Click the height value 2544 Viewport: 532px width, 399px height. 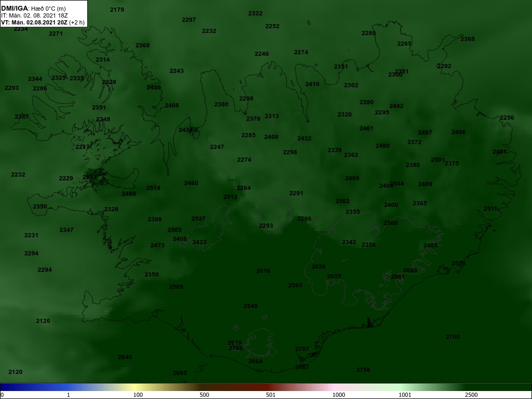click(397, 184)
